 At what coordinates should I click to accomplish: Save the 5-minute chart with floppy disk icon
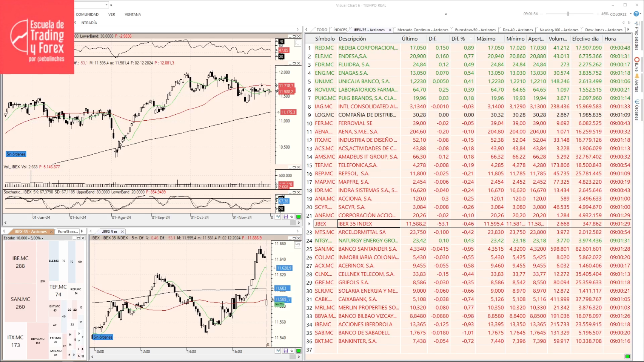click(286, 351)
